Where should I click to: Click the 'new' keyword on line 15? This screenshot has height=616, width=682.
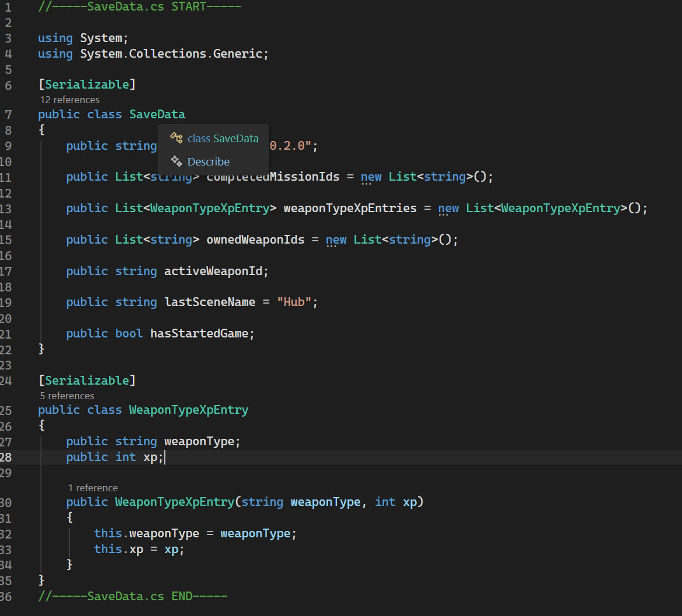[336, 240]
